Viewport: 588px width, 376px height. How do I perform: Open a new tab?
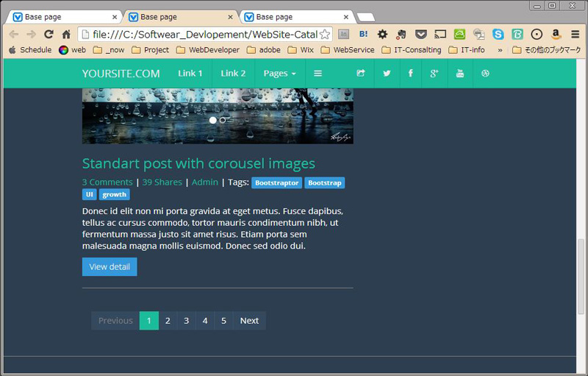(x=365, y=17)
